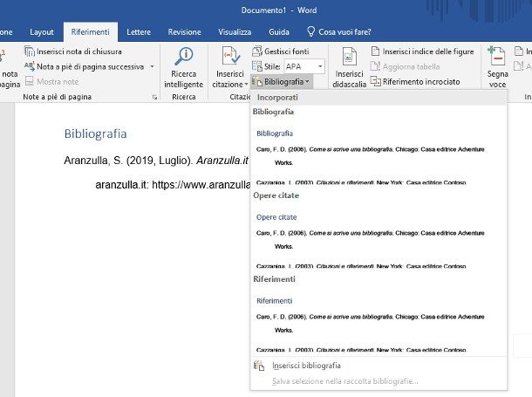Click the Inserisci citazione icon
Image resolution: width=532 pixels, height=397 pixels.
(231, 56)
